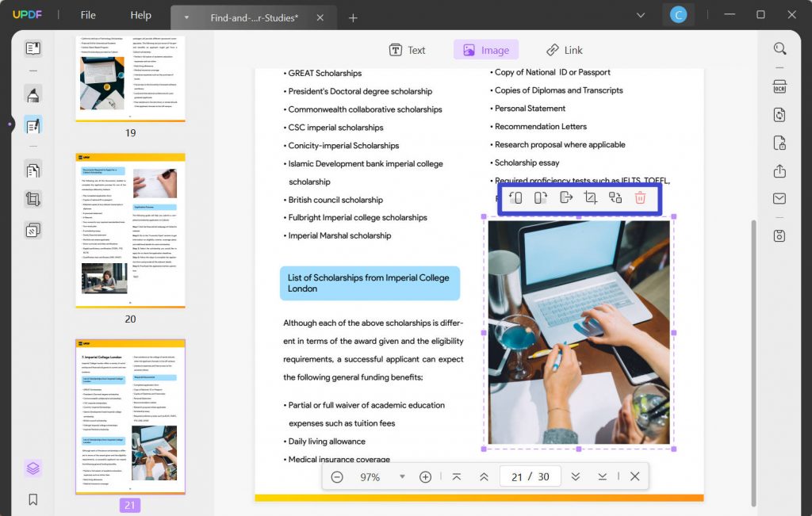Open the Help menu
The height and width of the screenshot is (516, 812).
click(x=140, y=14)
